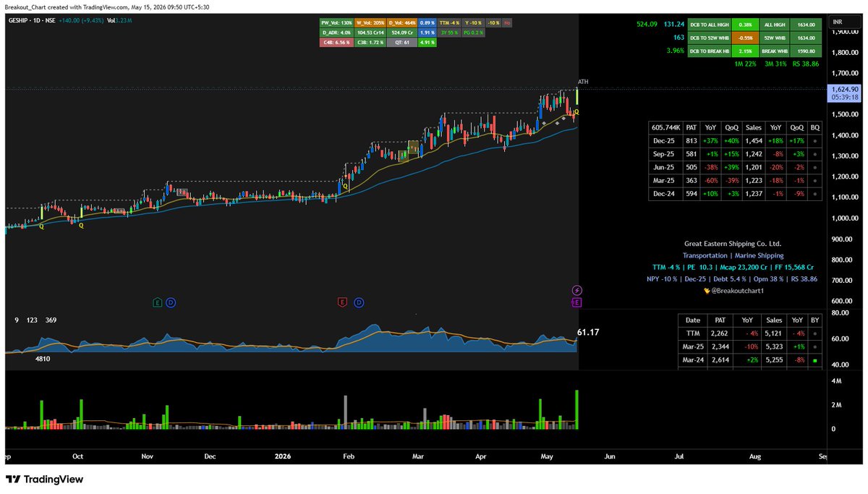Click the Transportation | Marine Shipping text

pos(733,255)
